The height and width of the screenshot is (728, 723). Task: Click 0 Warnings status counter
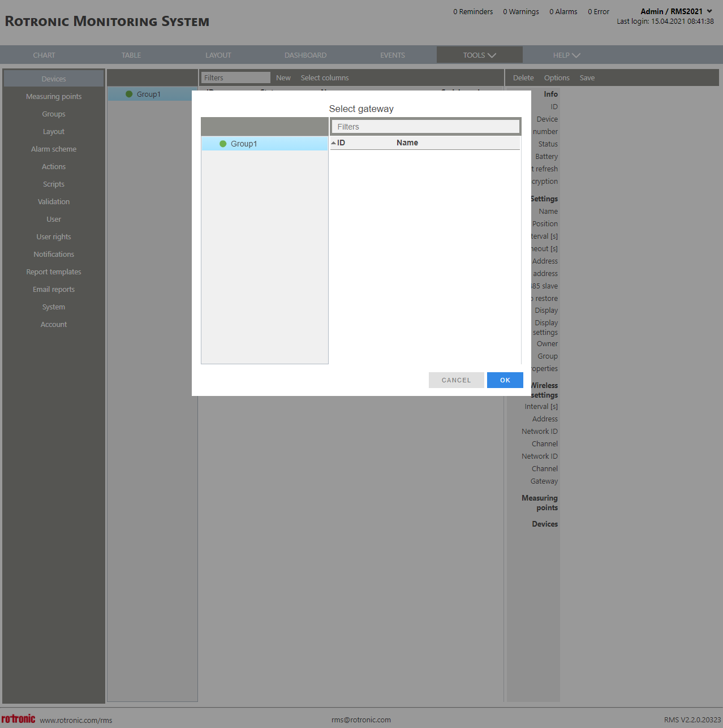point(521,11)
